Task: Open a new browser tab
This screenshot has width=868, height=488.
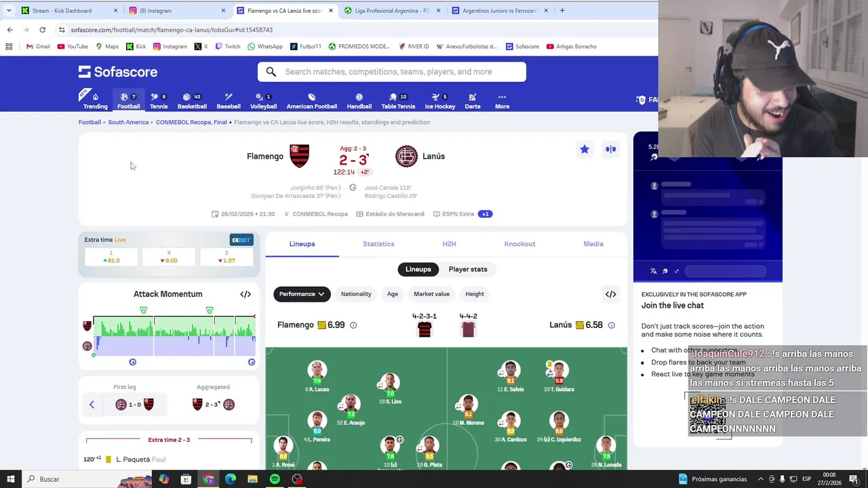Action: point(562,10)
